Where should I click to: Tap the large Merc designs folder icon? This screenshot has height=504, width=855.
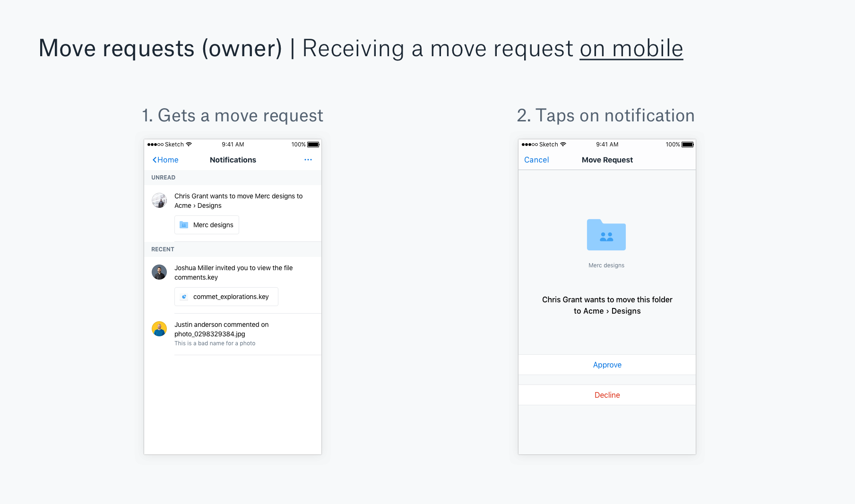coord(606,235)
